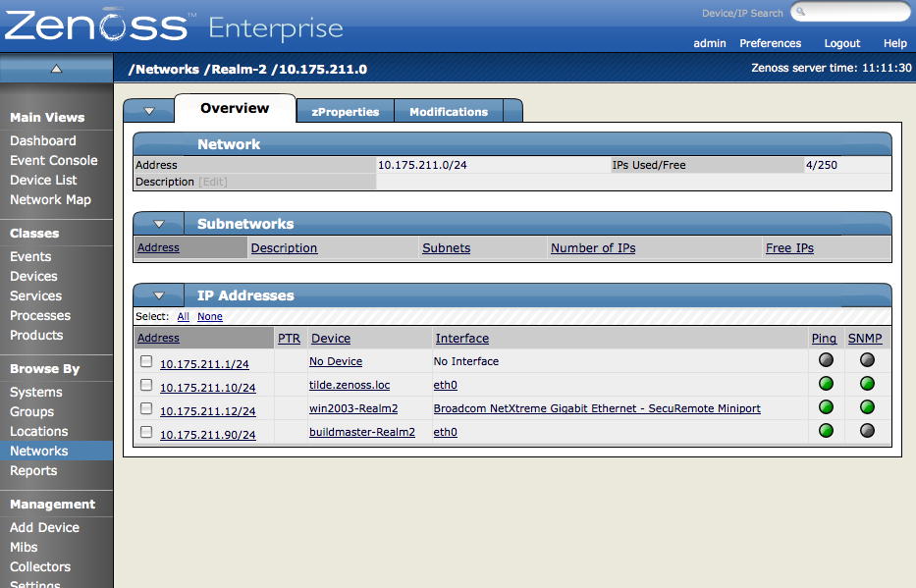The height and width of the screenshot is (588, 916).
Task: Click the Zenoss Enterprise logo
Action: pyautogui.click(x=174, y=26)
